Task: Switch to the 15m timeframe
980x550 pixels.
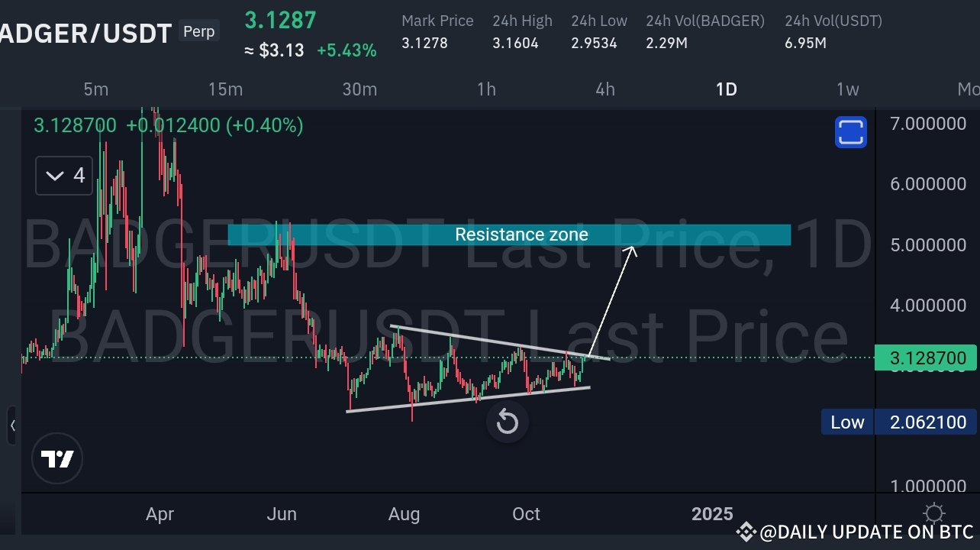Action: (x=225, y=89)
